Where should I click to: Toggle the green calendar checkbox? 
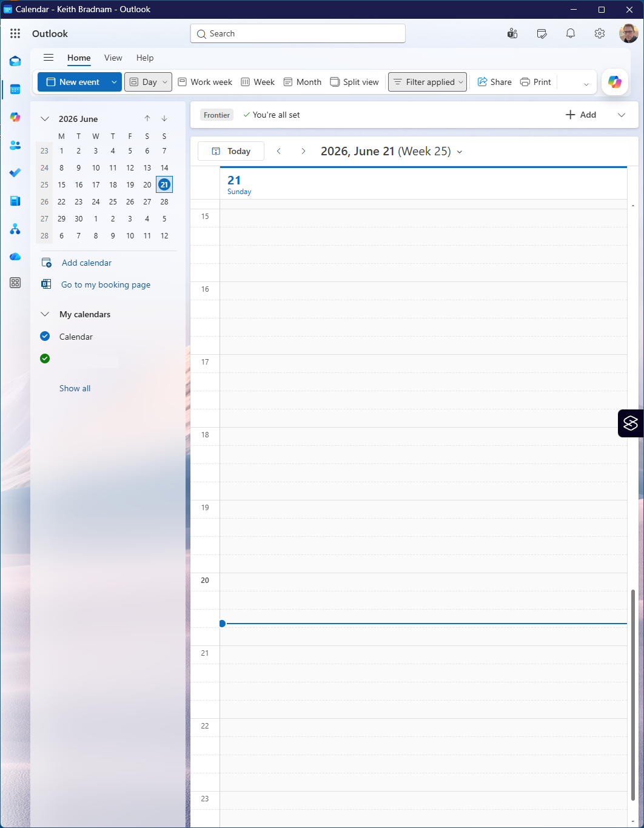click(x=45, y=358)
